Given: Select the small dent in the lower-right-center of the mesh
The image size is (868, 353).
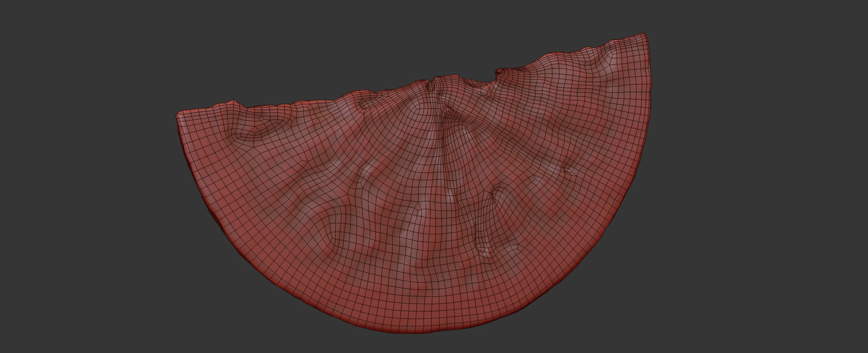Looking at the screenshot, I should point(483,251).
